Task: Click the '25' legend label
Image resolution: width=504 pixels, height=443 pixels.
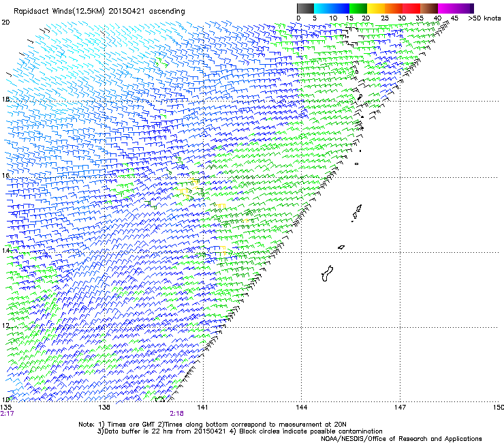Action: coord(384,18)
